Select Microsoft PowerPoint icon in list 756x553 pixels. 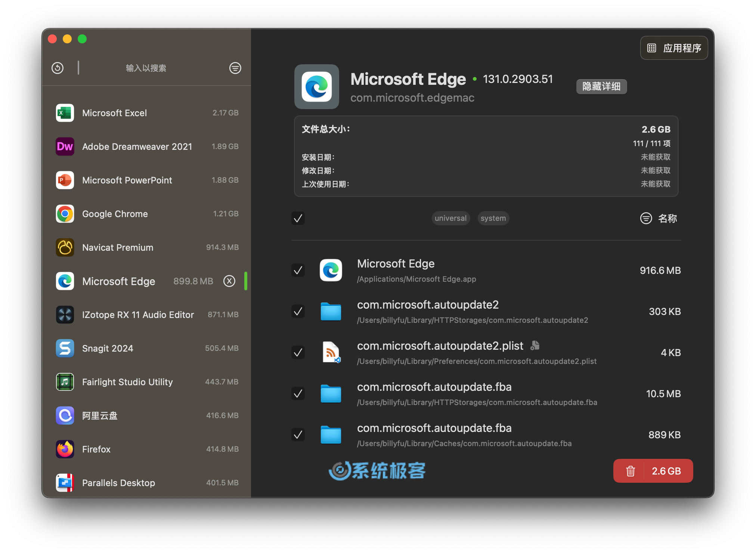(65, 180)
